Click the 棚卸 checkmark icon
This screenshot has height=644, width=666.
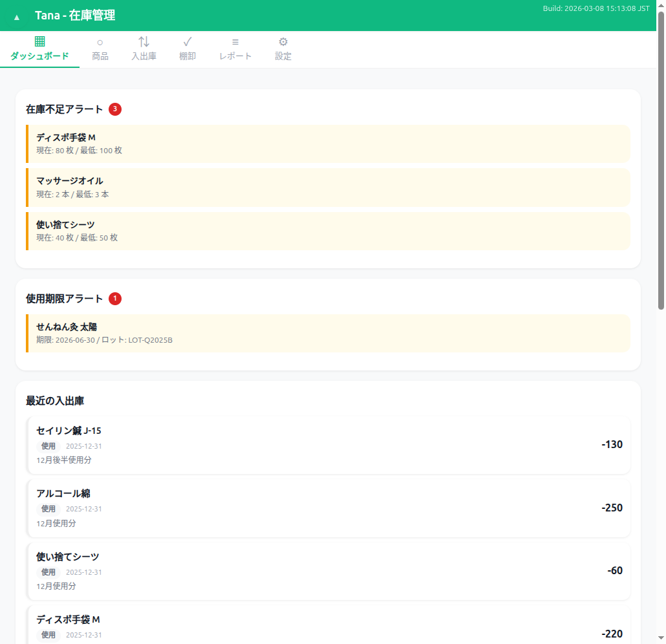(187, 41)
